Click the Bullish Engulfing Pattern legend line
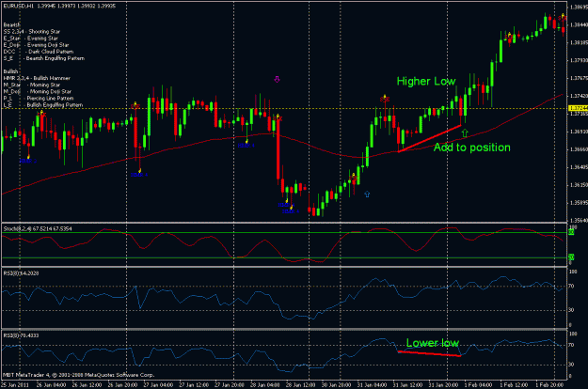This screenshot has width=588, height=389. pos(43,105)
